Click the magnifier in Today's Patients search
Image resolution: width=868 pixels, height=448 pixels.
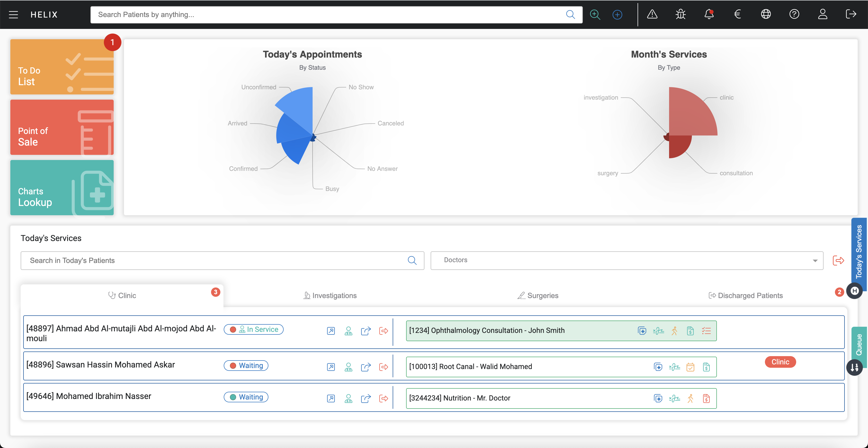tap(412, 260)
